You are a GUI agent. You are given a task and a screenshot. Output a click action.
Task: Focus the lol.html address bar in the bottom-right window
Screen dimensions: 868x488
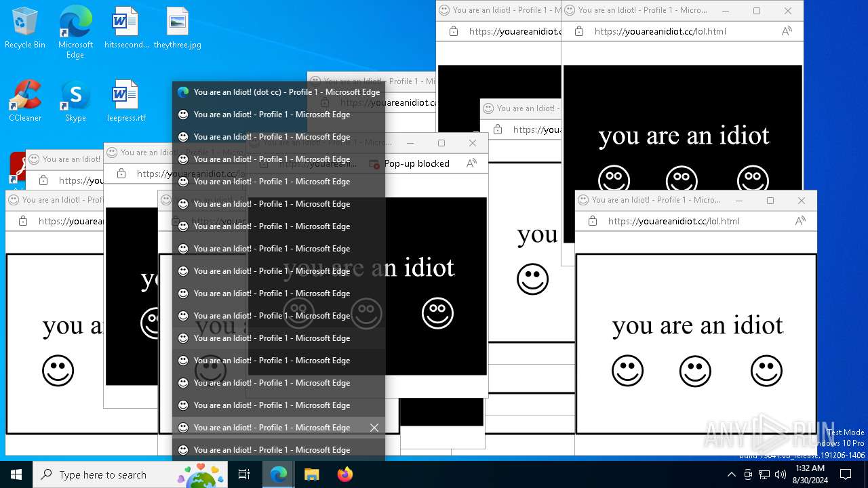[674, 221]
